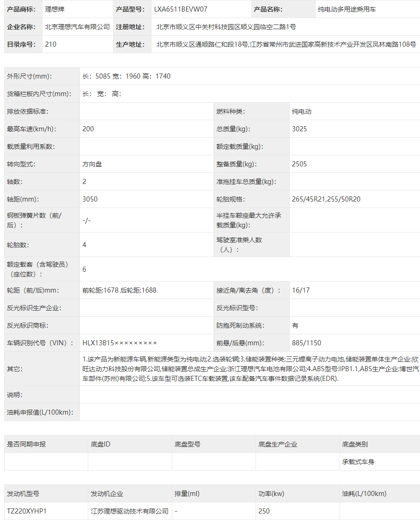Click the 轮胎数 label
This screenshot has height=520, width=420.
coord(18,245)
